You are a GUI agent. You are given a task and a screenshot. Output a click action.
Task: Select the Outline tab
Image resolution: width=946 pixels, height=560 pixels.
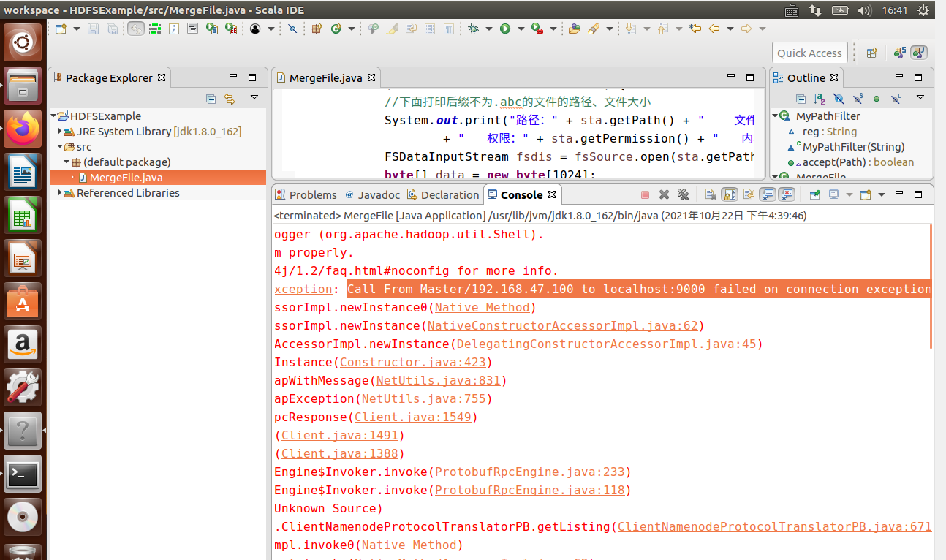[806, 77]
